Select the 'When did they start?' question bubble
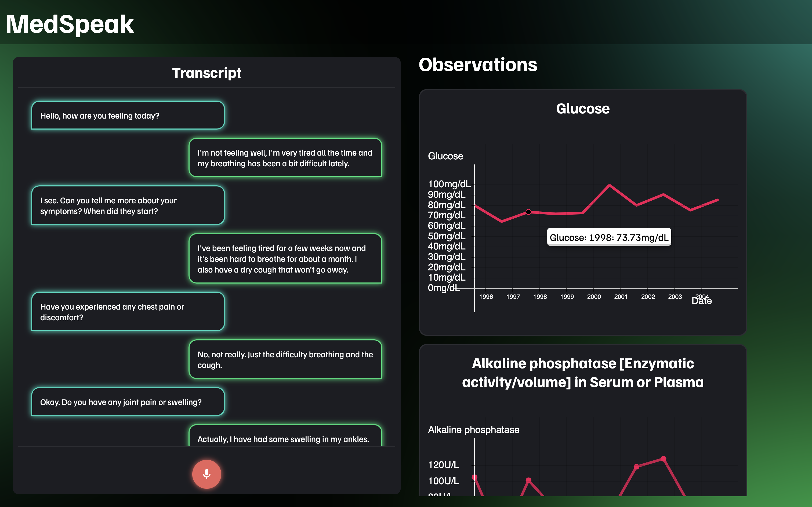The width and height of the screenshot is (812, 507). pyautogui.click(x=128, y=205)
